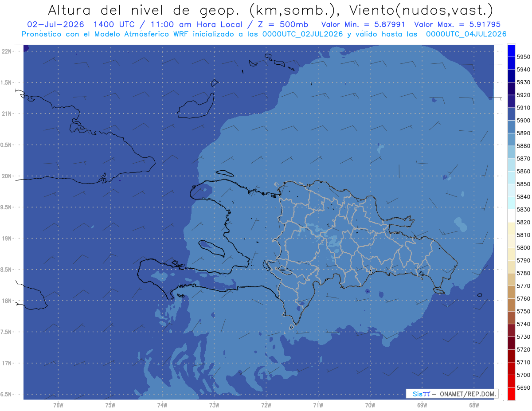Click the 5880 colorbar label
Image resolution: width=532 pixels, height=411 pixels.
[524, 146]
